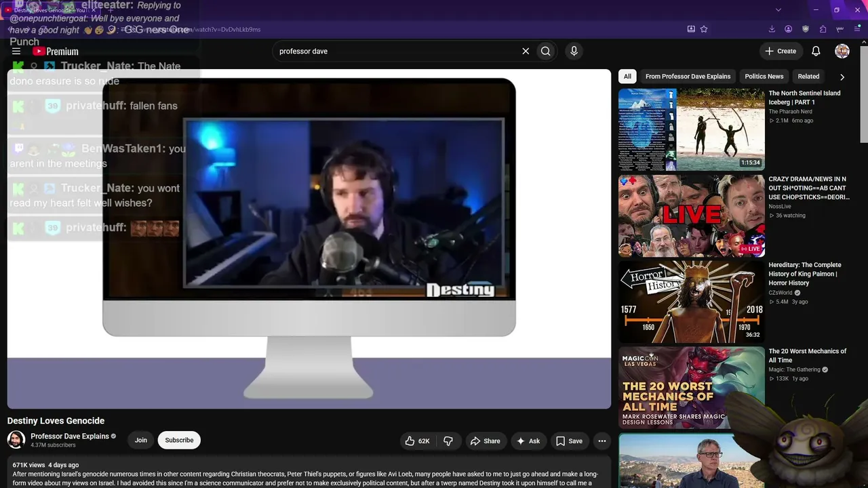Image resolution: width=868 pixels, height=488 pixels.
Task: Click the 671K views text in description
Action: 28,465
